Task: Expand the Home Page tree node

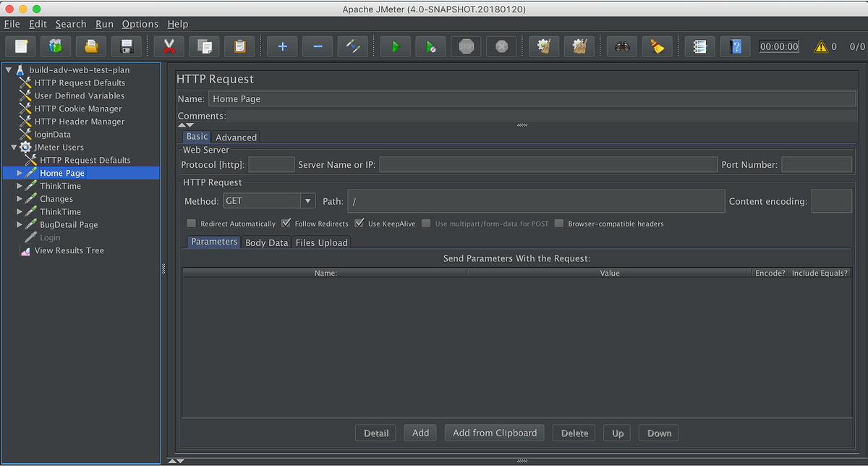Action: [20, 173]
